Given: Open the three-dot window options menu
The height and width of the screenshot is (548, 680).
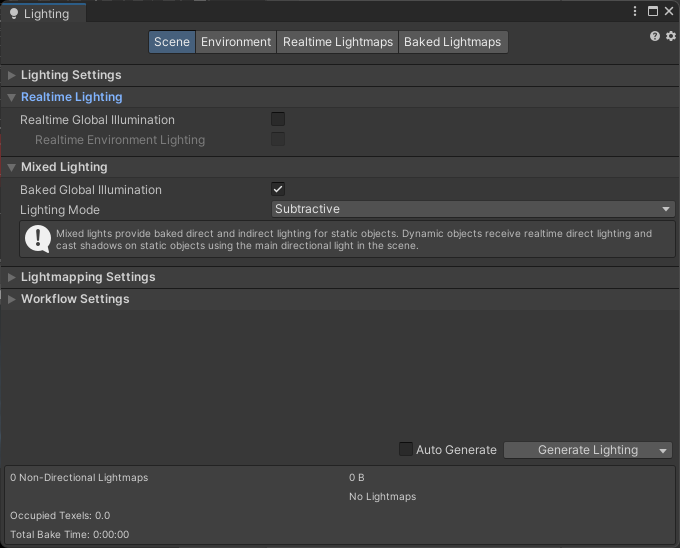Looking at the screenshot, I should pos(635,11).
